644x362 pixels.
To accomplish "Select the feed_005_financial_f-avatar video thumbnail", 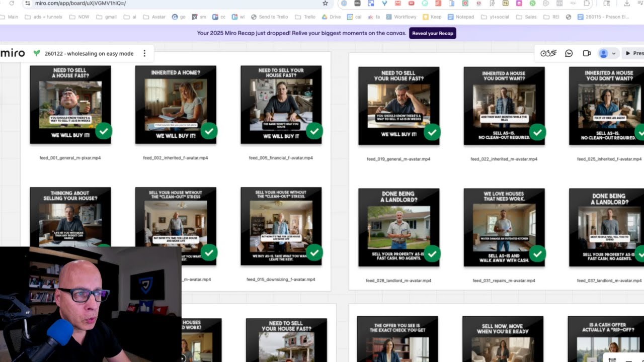I will pos(281,105).
